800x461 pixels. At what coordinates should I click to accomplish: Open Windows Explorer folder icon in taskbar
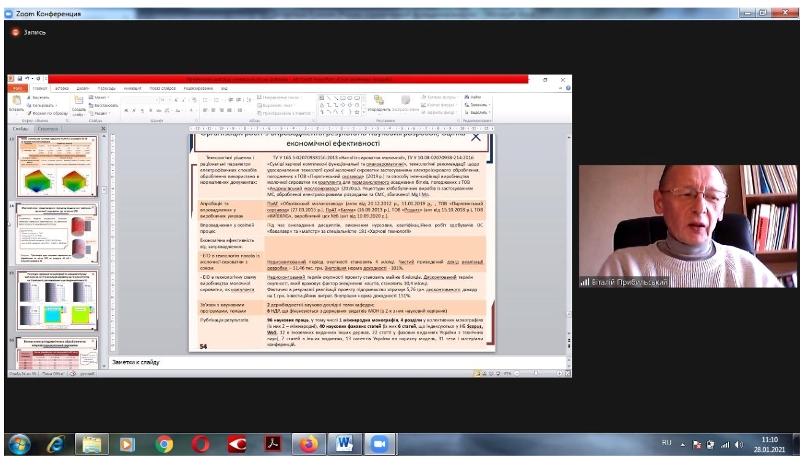click(x=93, y=442)
